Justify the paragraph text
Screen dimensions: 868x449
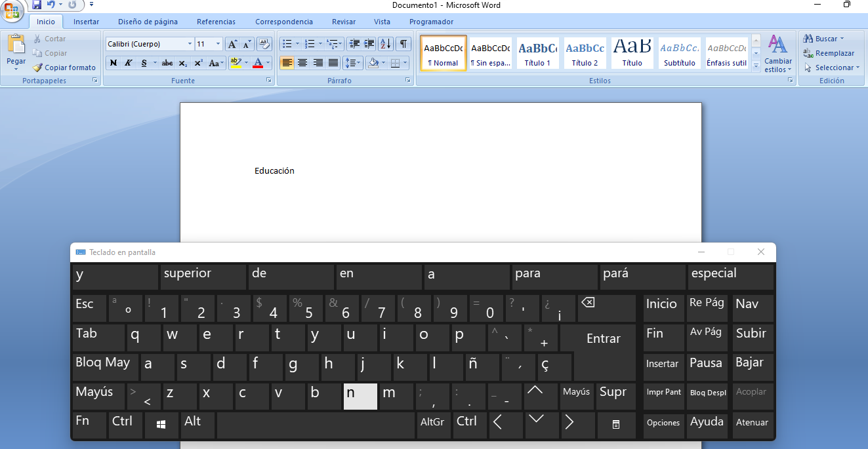(x=333, y=63)
